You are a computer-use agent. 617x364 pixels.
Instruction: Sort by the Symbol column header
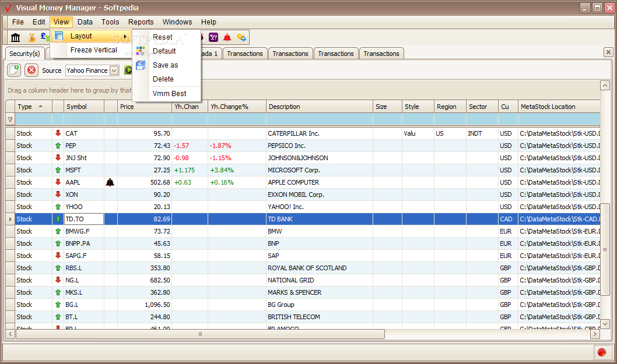pos(84,107)
